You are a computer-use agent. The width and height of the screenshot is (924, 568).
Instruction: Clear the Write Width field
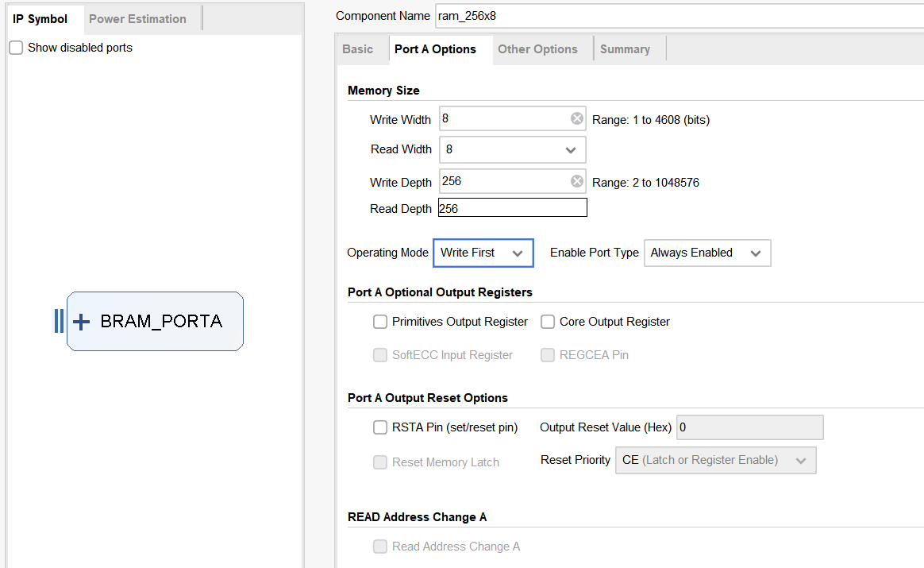(577, 119)
